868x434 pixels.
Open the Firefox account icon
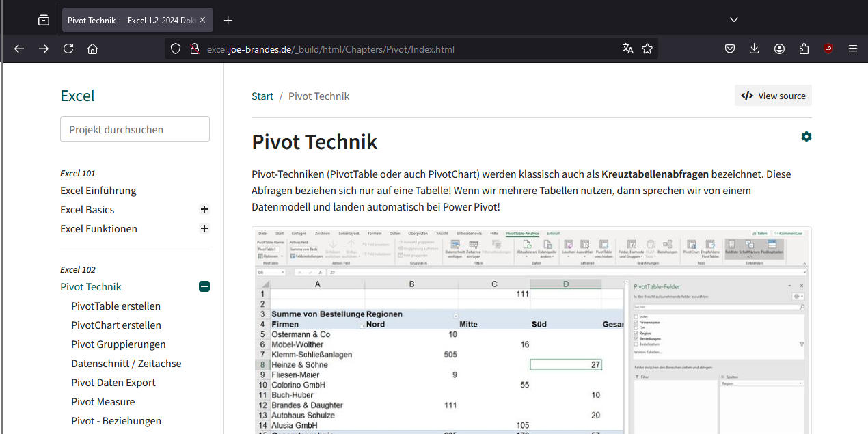[779, 49]
